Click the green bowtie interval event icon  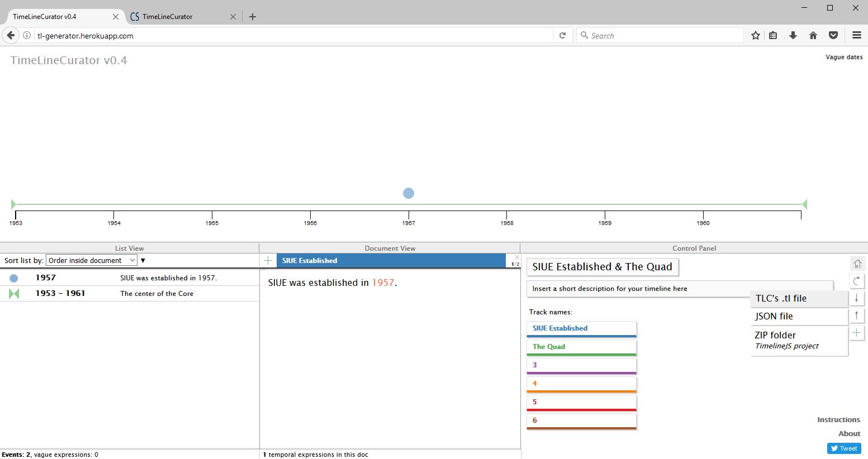pos(14,294)
